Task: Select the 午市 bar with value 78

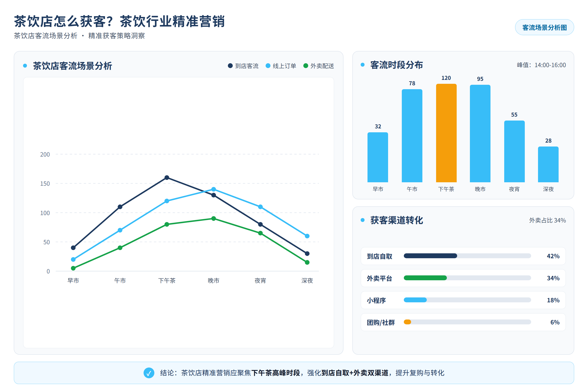Action: [x=412, y=136]
